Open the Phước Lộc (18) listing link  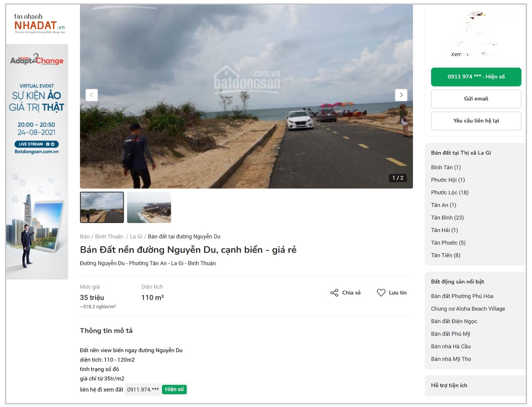450,193
